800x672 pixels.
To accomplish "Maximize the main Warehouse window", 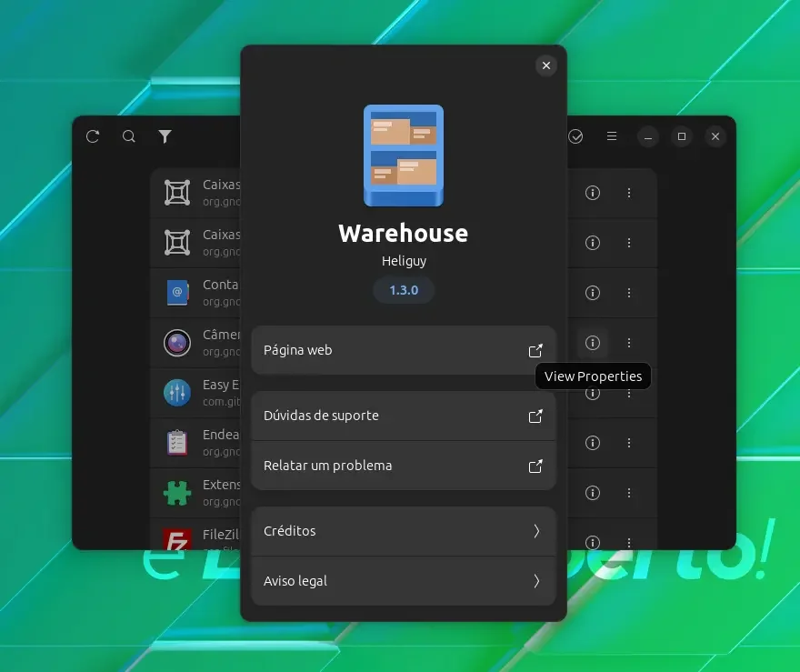I will (x=682, y=136).
